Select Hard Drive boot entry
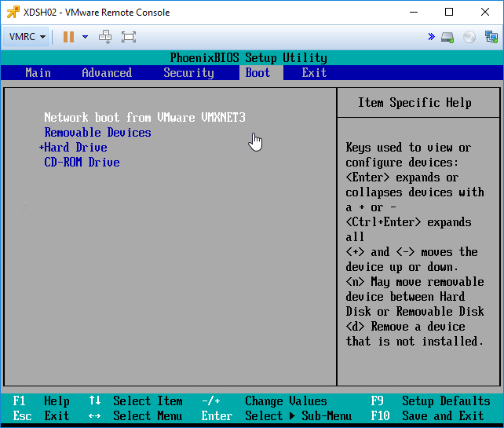The height and width of the screenshot is (428, 504). [x=75, y=148]
